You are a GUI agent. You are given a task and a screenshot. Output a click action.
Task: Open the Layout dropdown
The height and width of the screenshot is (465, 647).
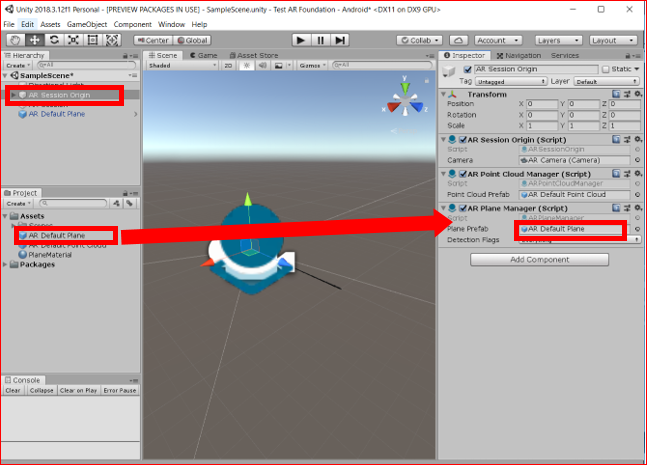[613, 40]
